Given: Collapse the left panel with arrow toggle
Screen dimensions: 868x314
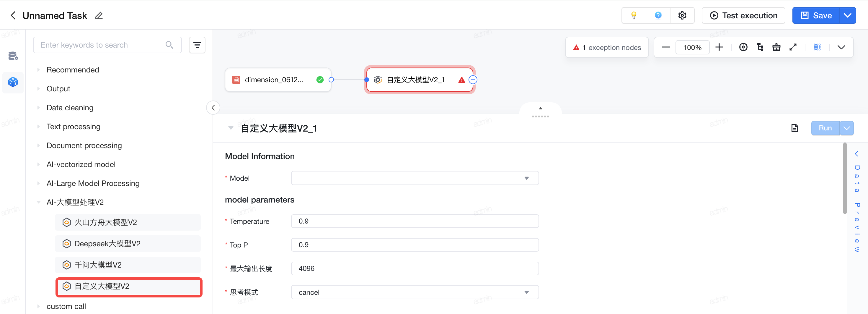Looking at the screenshot, I should tap(213, 108).
